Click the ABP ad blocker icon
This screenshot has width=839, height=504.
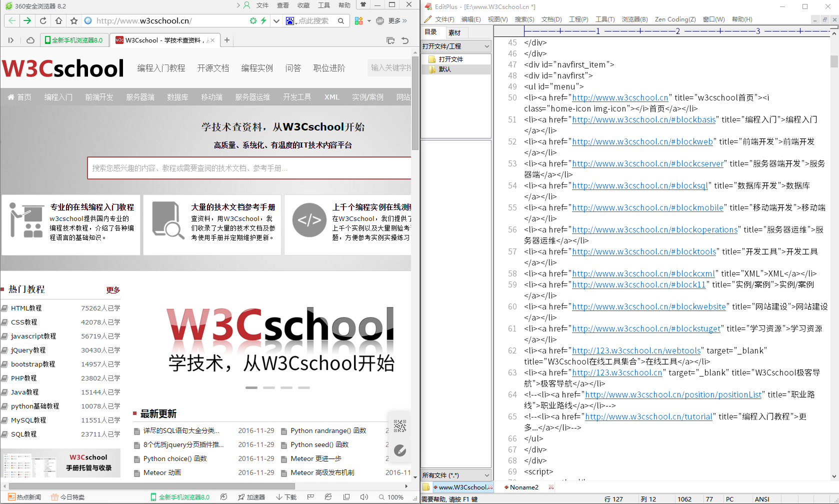pyautogui.click(x=380, y=20)
